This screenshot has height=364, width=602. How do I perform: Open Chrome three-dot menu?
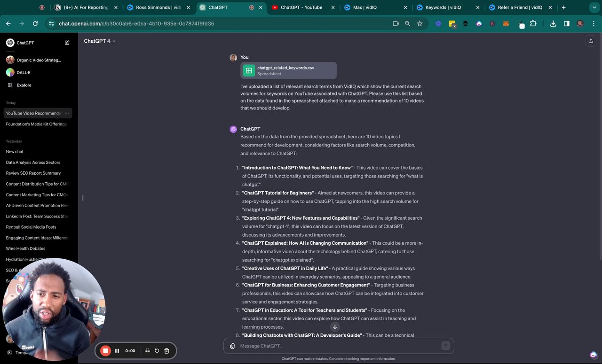tap(594, 23)
